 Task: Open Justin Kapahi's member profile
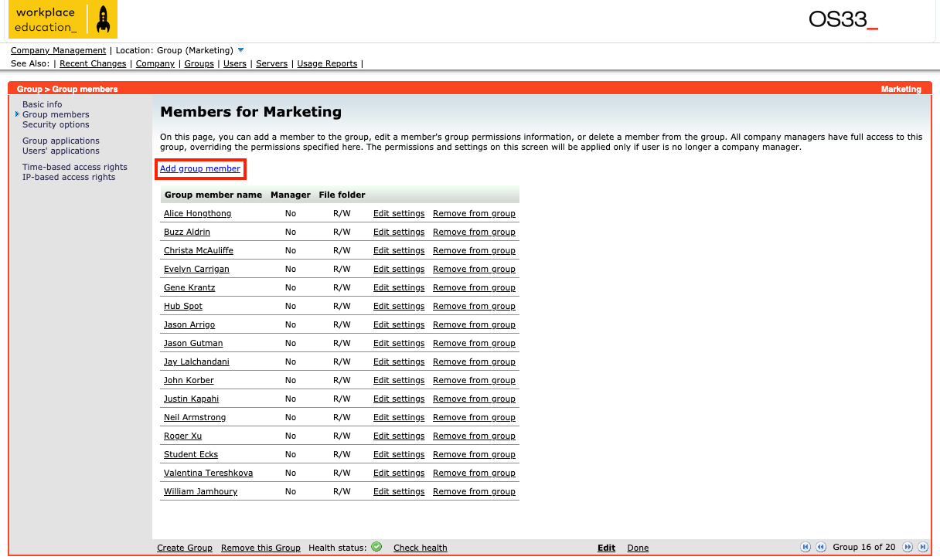(x=192, y=399)
